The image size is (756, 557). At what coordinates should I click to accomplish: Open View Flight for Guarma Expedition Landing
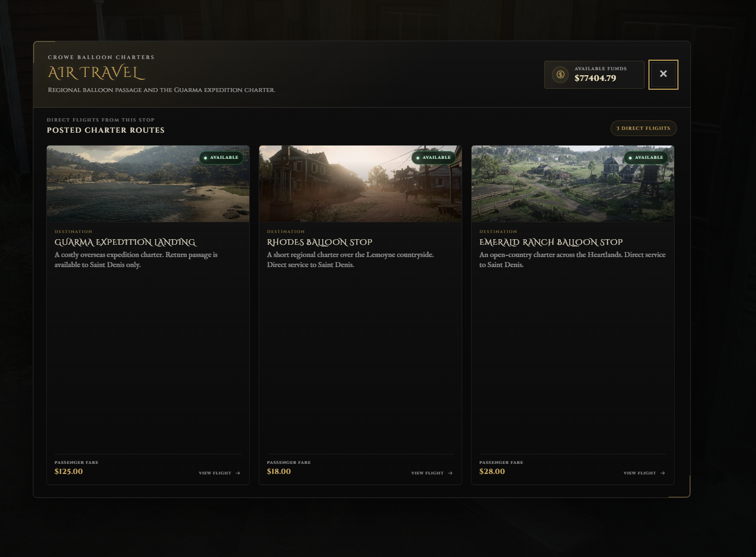[x=220, y=473]
